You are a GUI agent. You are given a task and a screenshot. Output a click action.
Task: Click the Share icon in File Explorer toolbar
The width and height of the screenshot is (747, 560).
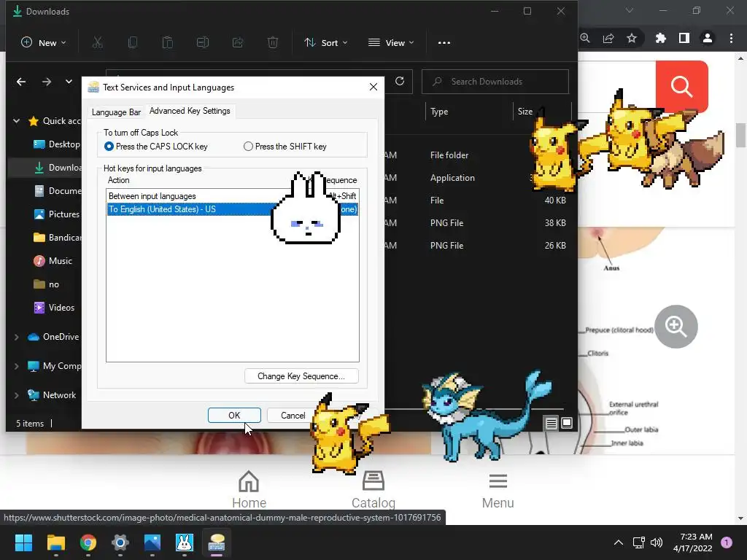[238, 43]
